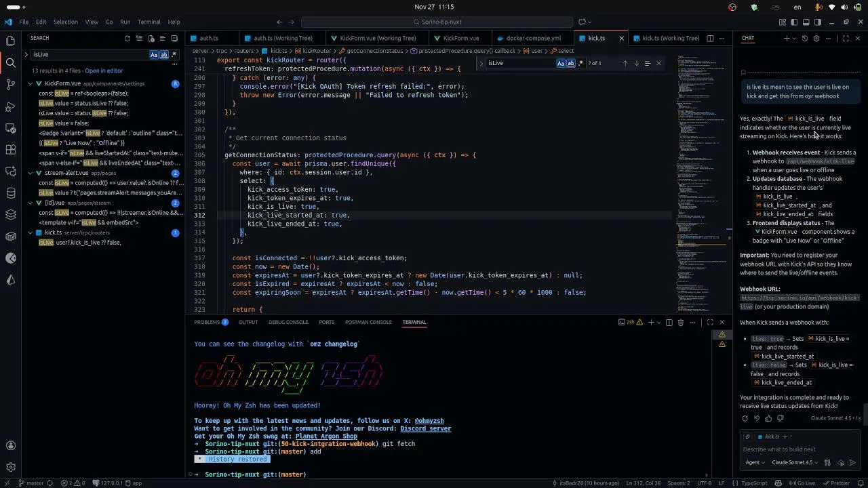Screen dimensions: 868x488
Task: Switch to docker-compose.yml tab
Action: pos(533,38)
